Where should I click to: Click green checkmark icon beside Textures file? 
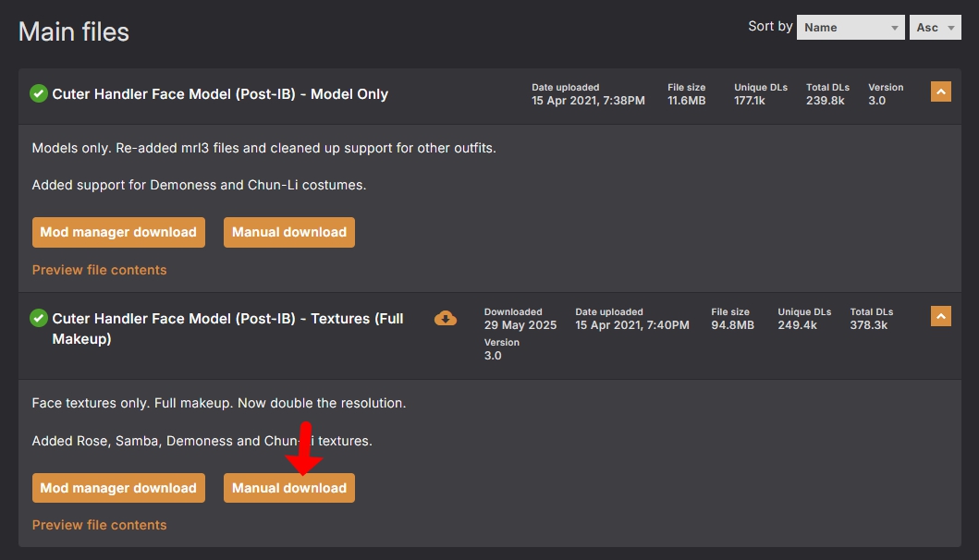pyautogui.click(x=39, y=318)
